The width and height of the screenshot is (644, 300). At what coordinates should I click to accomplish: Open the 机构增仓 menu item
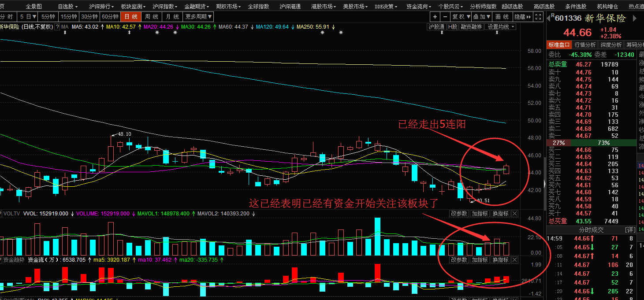coord(607,7)
